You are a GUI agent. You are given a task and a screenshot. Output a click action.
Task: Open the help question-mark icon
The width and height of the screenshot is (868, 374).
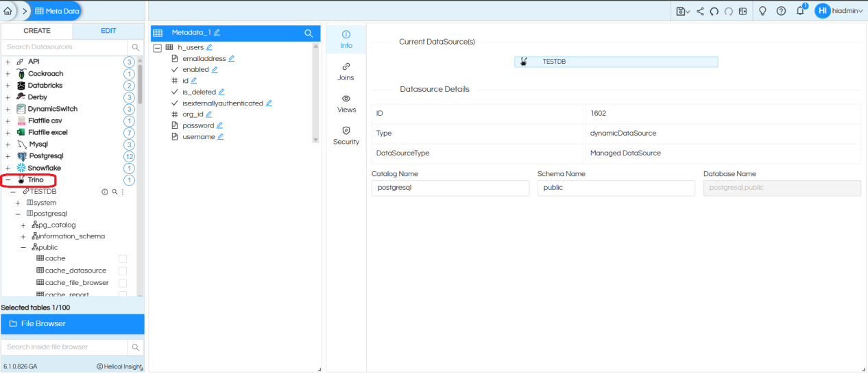(781, 11)
